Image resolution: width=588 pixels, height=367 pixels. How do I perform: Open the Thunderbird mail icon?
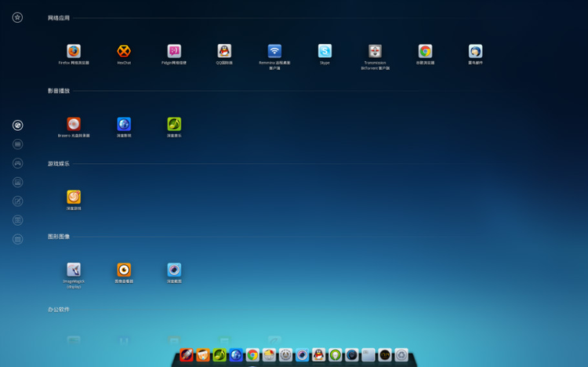pyautogui.click(x=476, y=51)
